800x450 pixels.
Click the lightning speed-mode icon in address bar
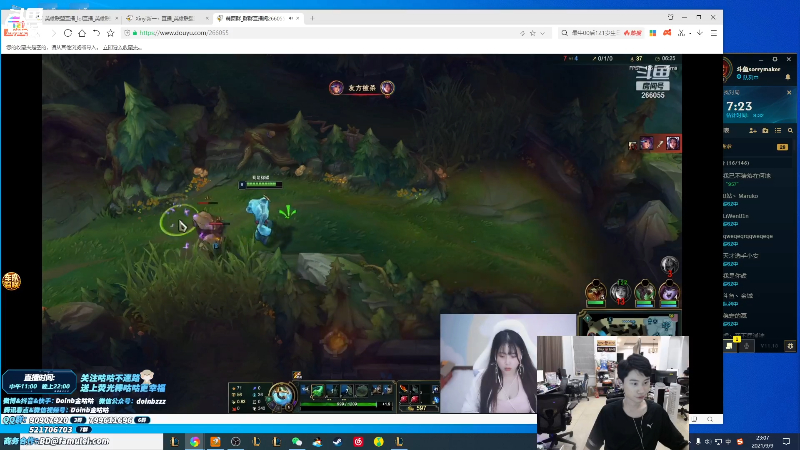click(522, 33)
